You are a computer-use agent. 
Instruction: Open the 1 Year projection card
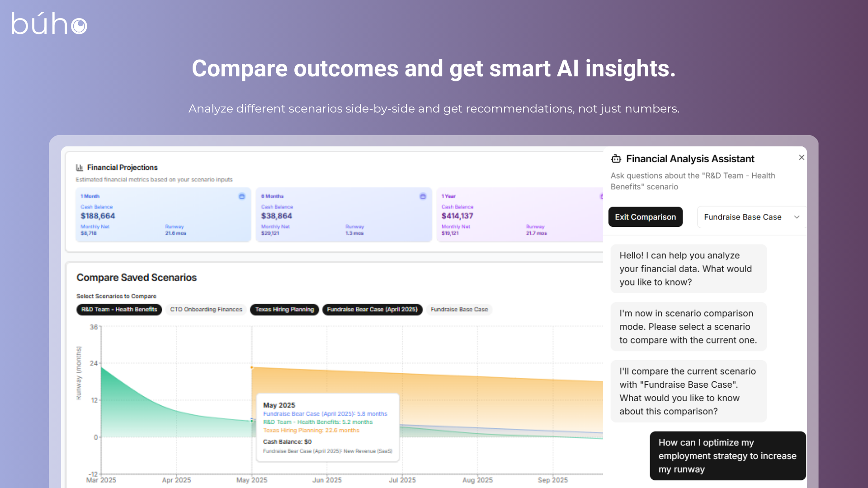520,215
